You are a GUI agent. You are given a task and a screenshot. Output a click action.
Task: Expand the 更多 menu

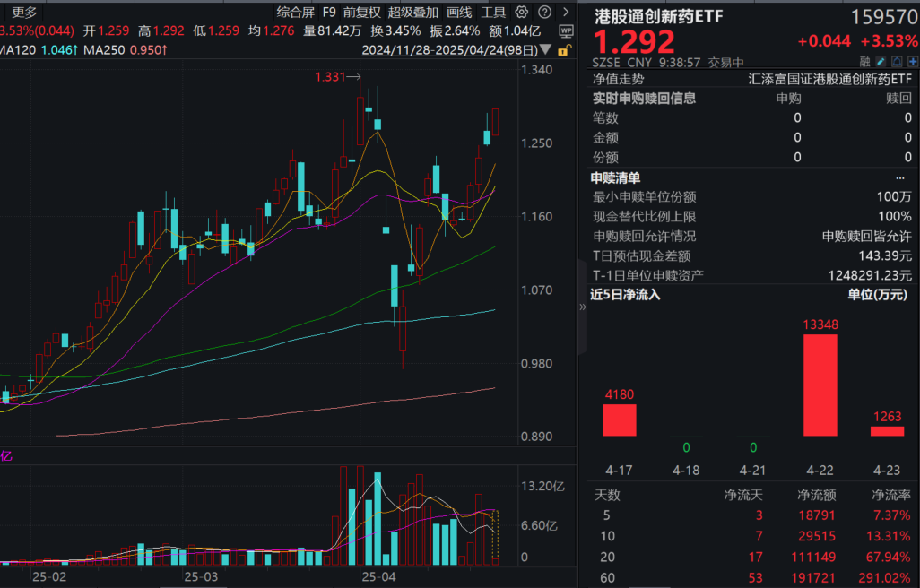24,13
